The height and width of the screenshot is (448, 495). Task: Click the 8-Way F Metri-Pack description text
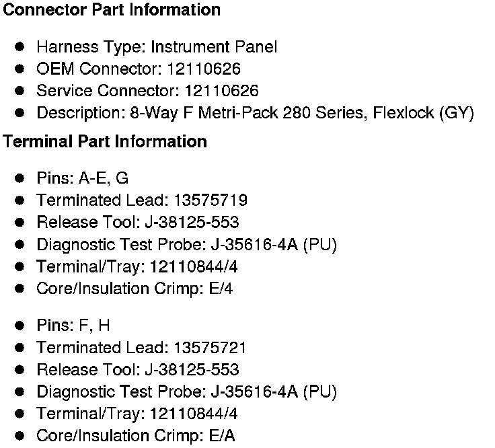255,113
